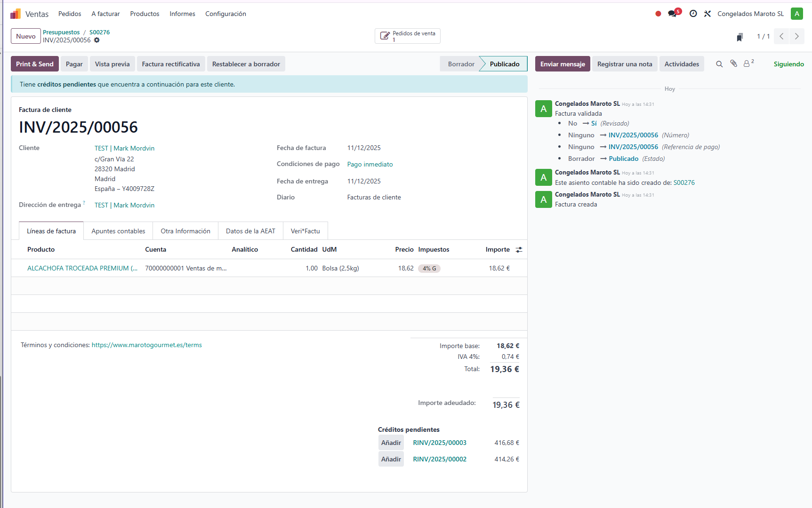
Task: Expand the Configuración menu
Action: coord(225,14)
